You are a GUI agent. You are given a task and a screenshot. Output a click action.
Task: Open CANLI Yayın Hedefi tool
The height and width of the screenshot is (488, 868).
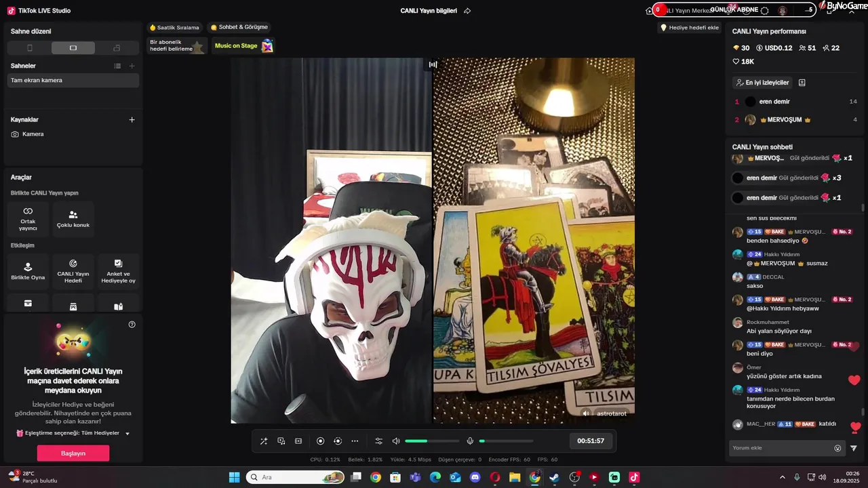73,271
